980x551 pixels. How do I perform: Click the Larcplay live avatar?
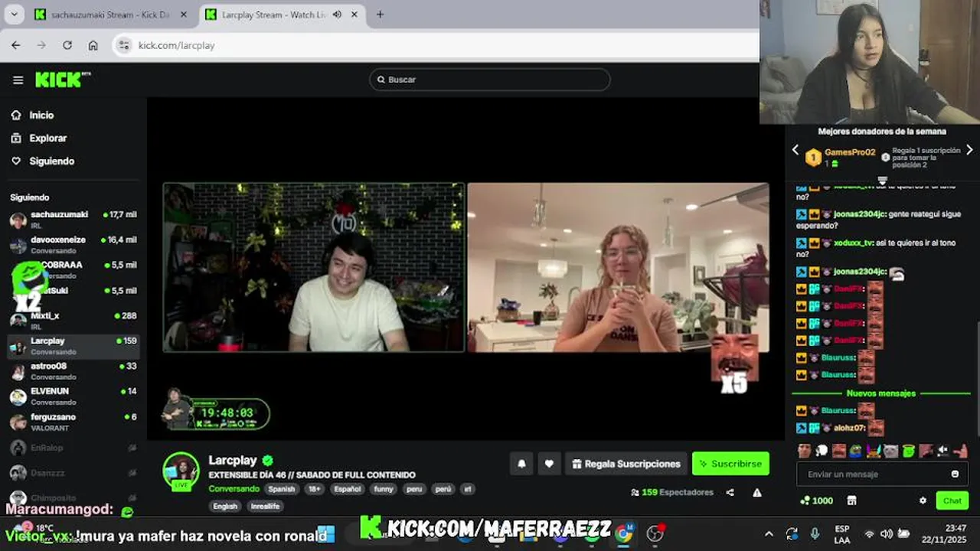(x=181, y=470)
